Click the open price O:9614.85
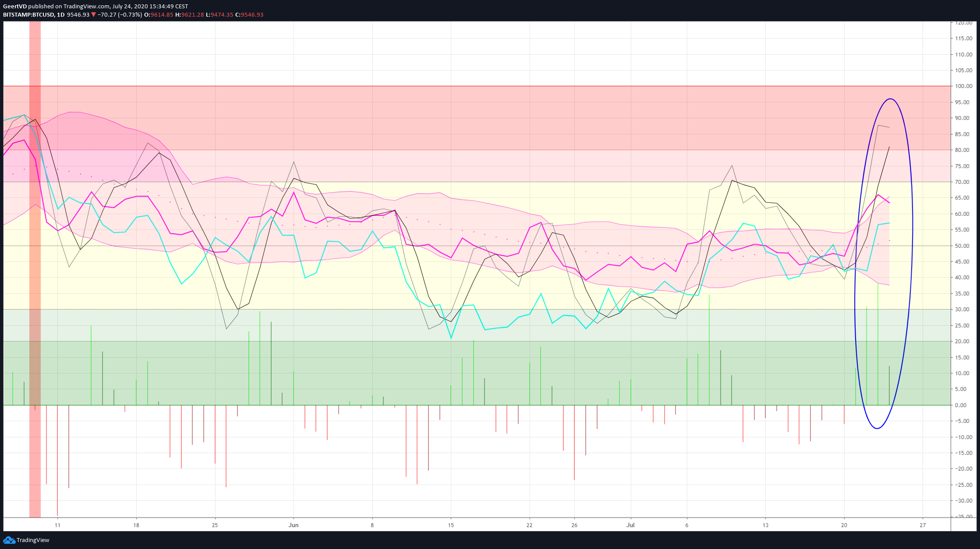Screen dimensions: 980x549 tap(159, 14)
